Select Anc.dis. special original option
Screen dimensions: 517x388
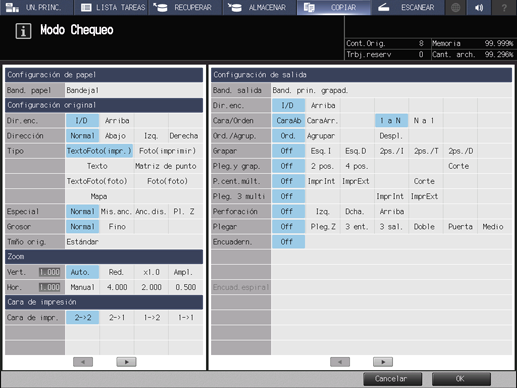click(151, 212)
